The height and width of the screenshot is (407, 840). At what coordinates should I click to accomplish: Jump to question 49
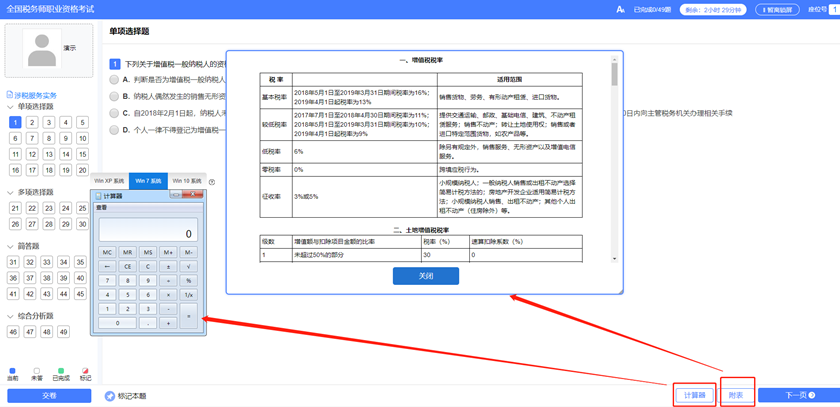tap(63, 332)
